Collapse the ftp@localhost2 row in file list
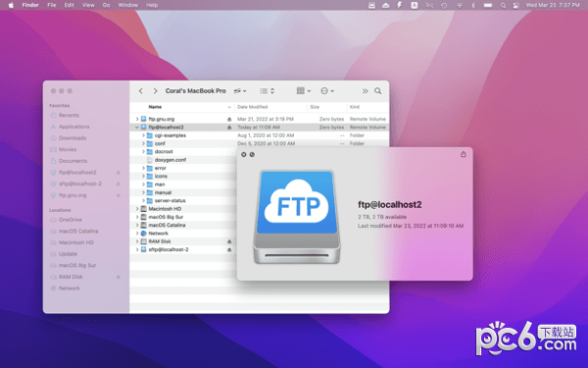 pos(137,128)
